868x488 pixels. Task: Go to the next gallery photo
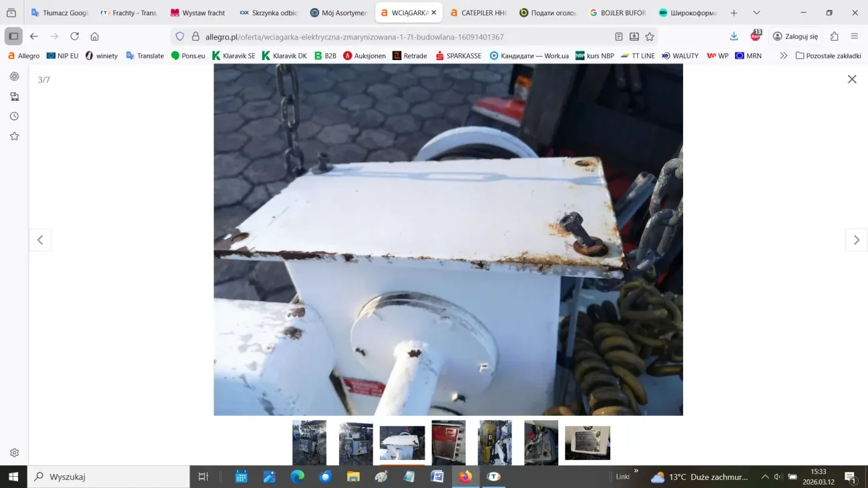pos(856,240)
